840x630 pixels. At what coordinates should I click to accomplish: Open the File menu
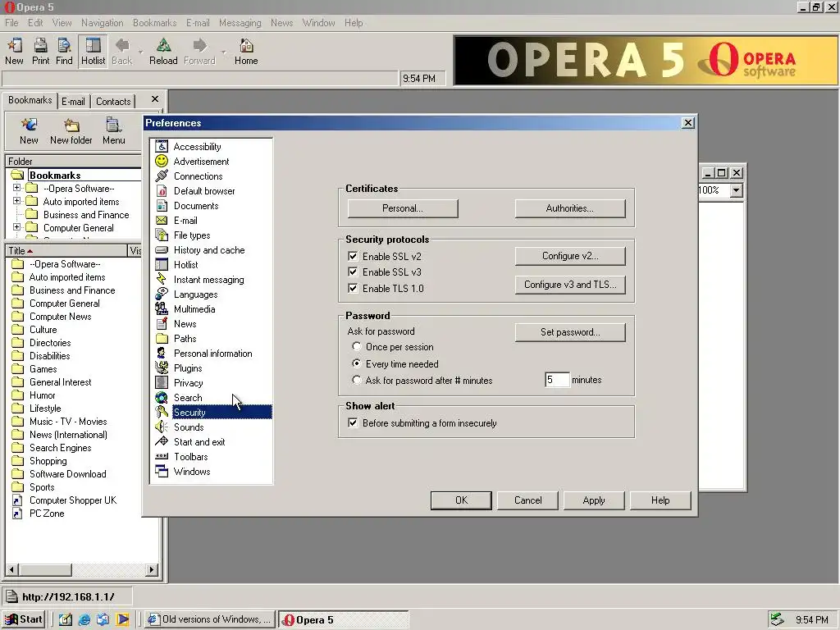click(11, 22)
